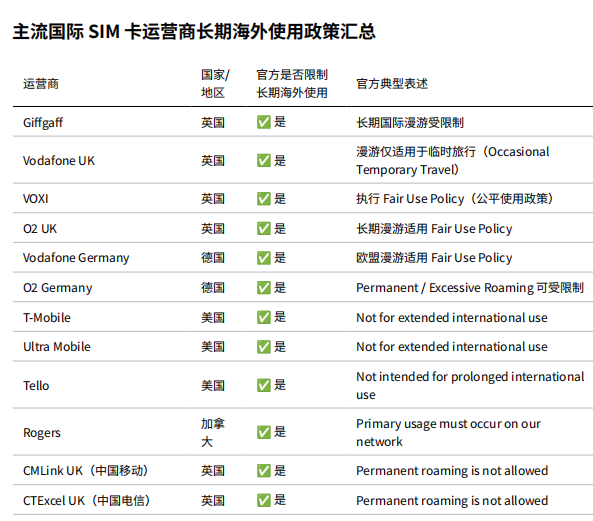
Task: Click the green checkmark in Tello row
Action: (x=264, y=385)
